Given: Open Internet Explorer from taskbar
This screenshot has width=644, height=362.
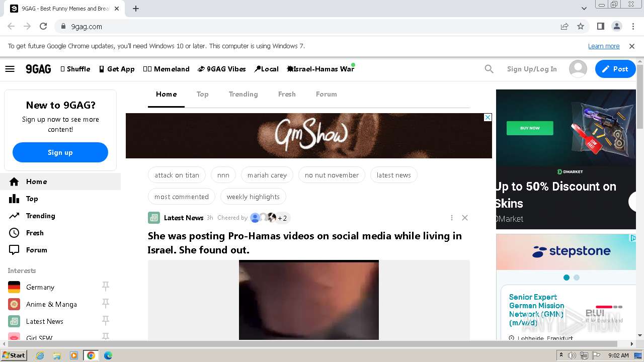Looking at the screenshot, I should (40, 355).
